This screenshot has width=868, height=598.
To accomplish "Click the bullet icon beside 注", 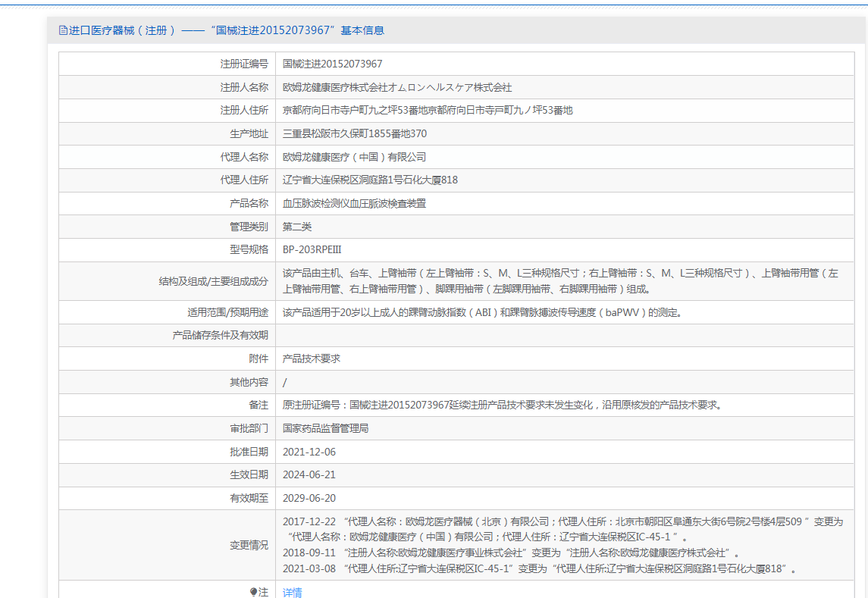I will tap(253, 592).
